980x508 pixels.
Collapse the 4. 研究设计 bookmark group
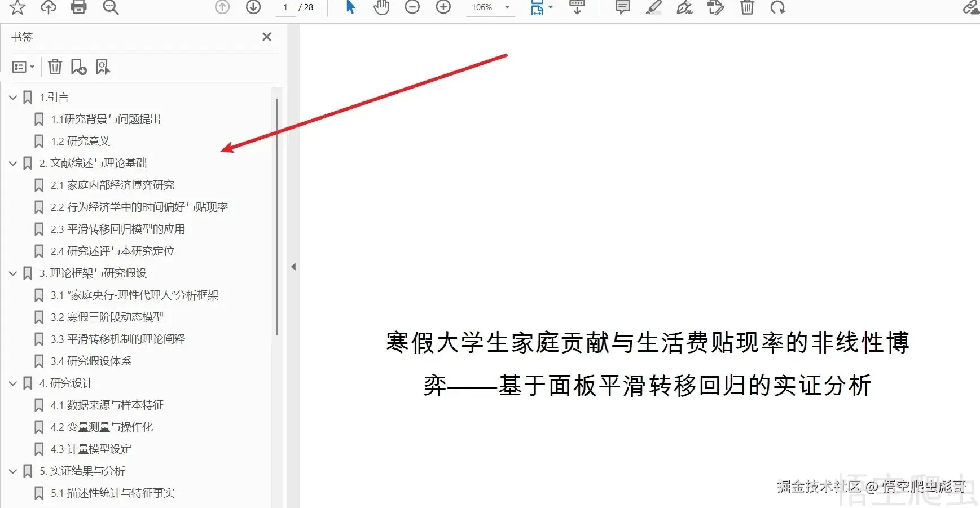[13, 383]
